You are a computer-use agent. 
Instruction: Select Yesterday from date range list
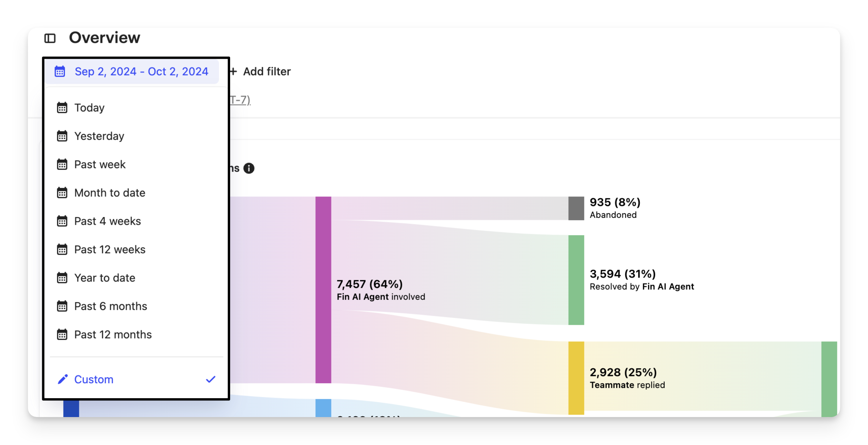(99, 136)
